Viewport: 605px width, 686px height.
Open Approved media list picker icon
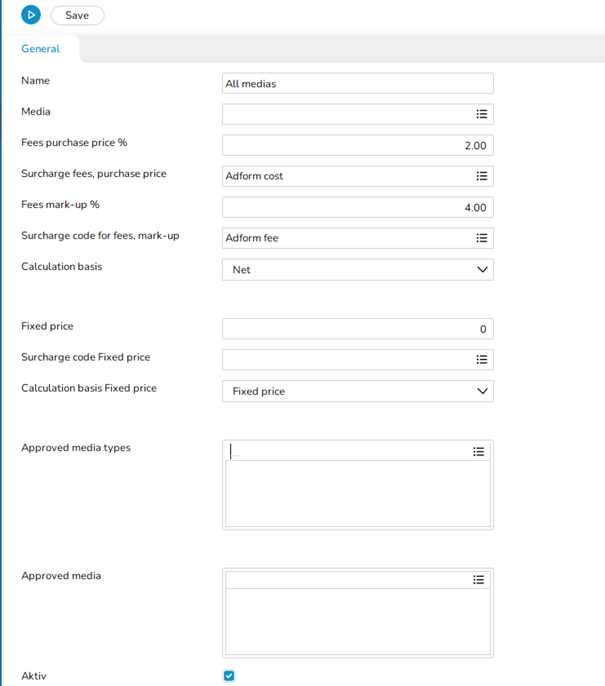pos(478,580)
